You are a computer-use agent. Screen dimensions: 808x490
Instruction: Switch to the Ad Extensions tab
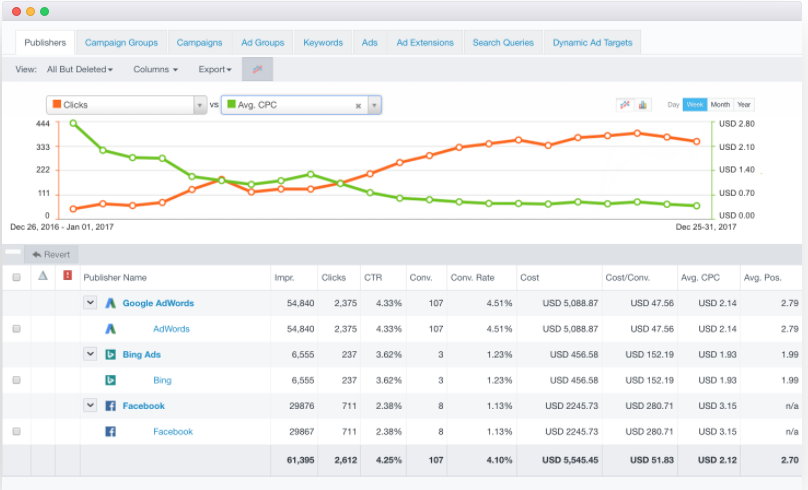click(x=425, y=42)
